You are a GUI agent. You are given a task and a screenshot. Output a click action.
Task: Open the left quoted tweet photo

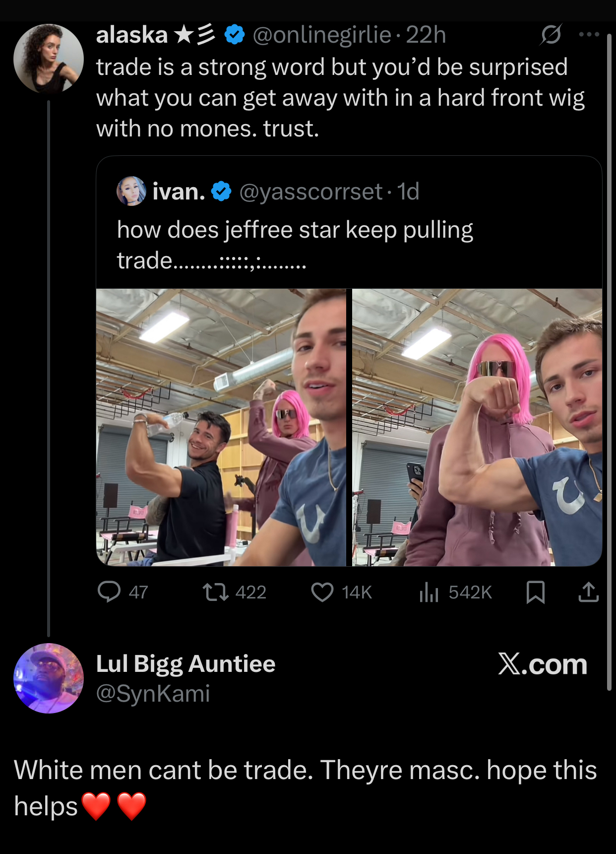(x=221, y=427)
